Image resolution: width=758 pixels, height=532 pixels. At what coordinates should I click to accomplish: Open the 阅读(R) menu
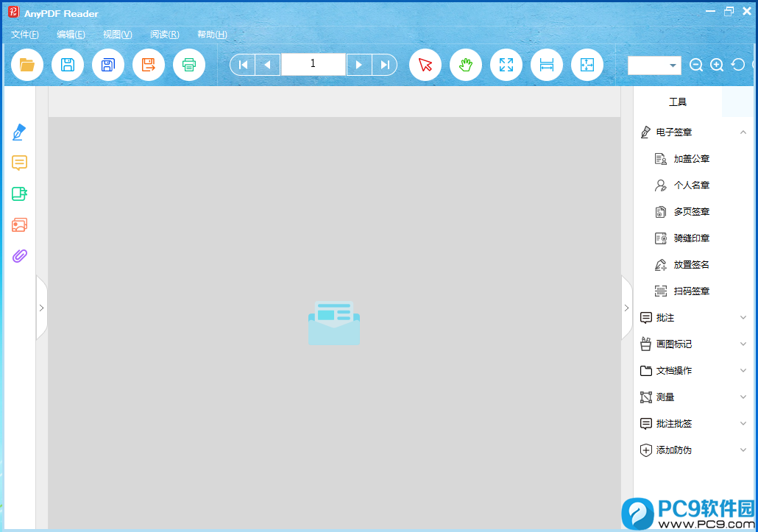[x=164, y=35]
